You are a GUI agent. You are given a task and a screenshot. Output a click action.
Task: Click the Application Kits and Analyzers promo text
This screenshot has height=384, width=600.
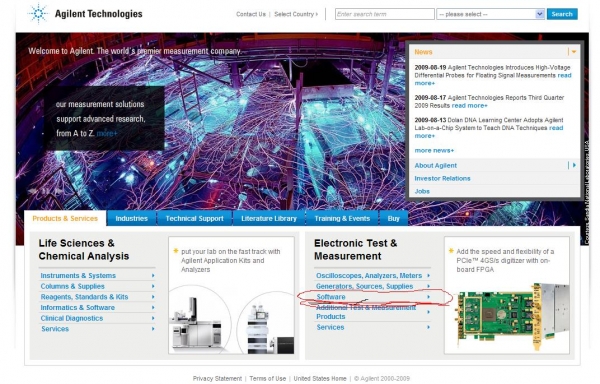(231, 260)
